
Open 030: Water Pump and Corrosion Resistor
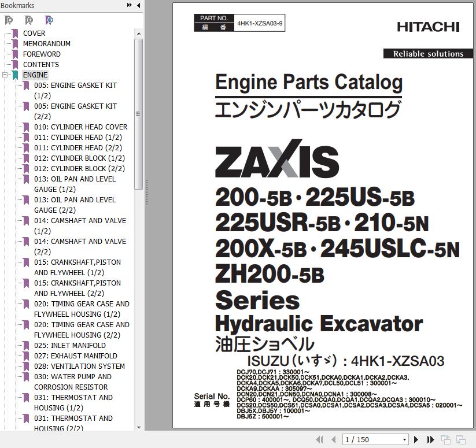(x=73, y=382)
